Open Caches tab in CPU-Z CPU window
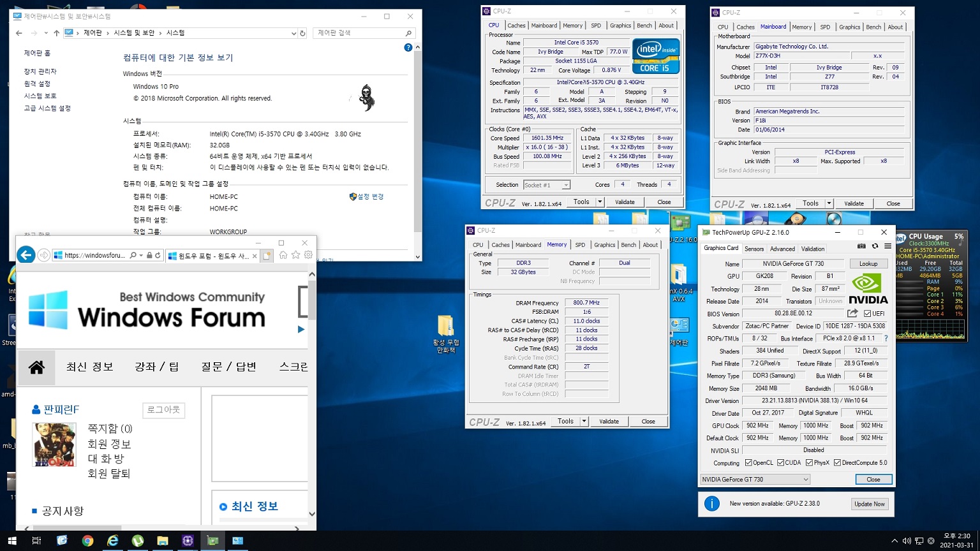 [517, 26]
